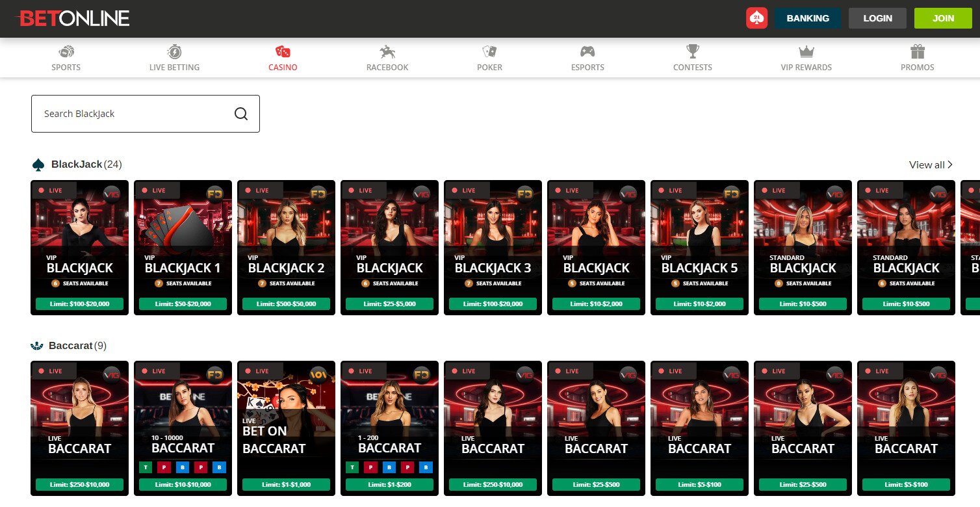980x507 pixels.
Task: Open the Promos gift icon
Action: [917, 52]
